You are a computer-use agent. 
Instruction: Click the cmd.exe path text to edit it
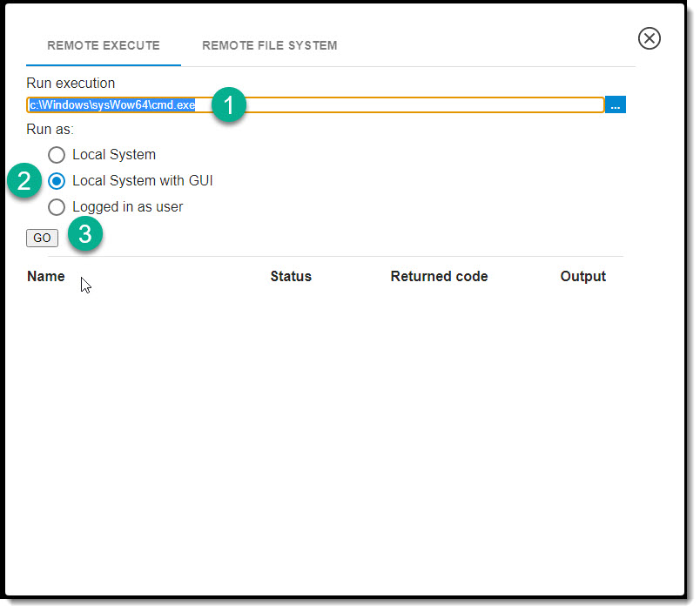pyautogui.click(x=111, y=104)
